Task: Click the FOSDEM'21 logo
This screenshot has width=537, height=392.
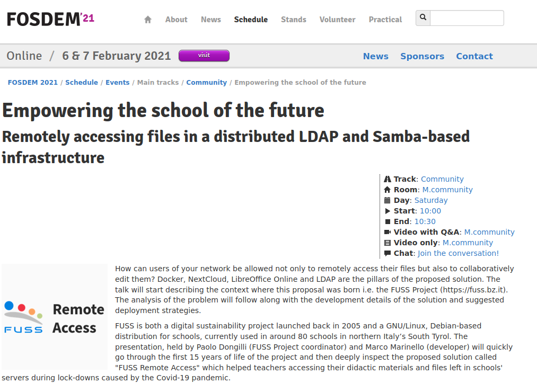Action: coord(50,19)
